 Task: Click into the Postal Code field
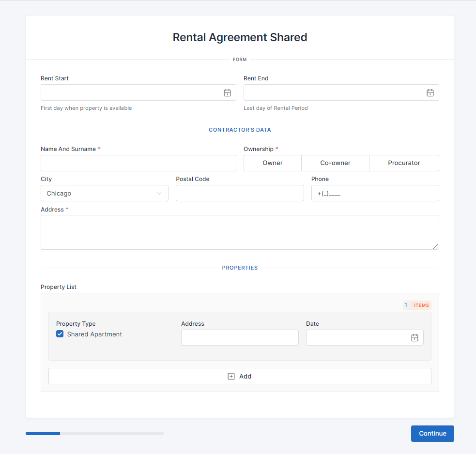[240, 193]
